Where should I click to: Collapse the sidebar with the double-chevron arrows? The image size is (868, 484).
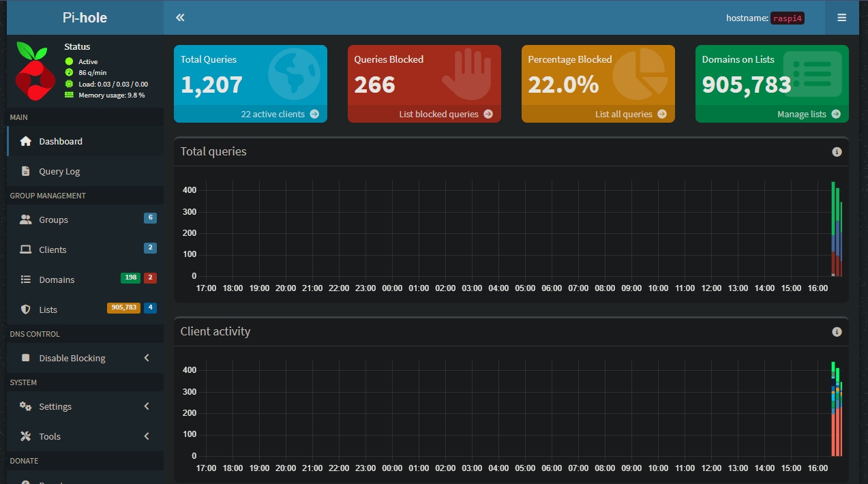pyautogui.click(x=179, y=17)
